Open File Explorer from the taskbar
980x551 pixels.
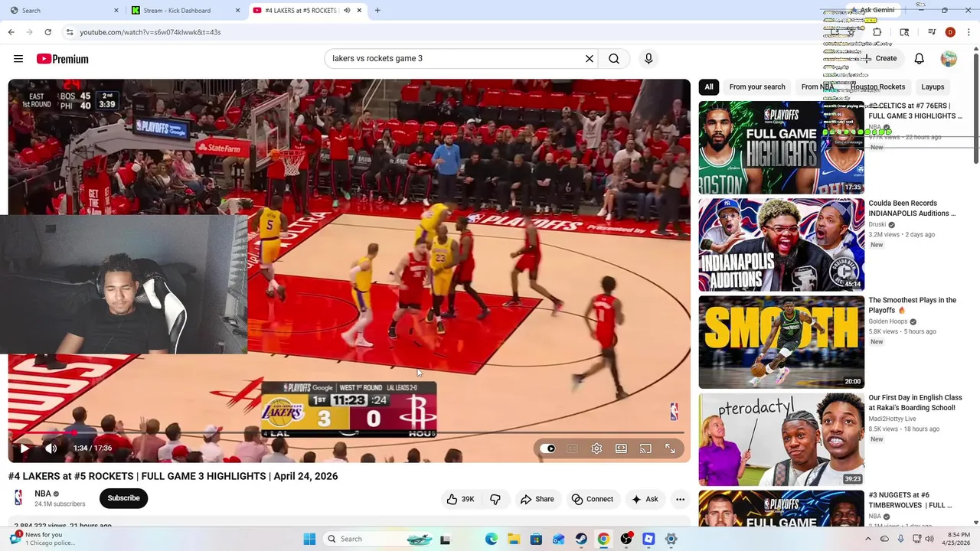tap(514, 539)
